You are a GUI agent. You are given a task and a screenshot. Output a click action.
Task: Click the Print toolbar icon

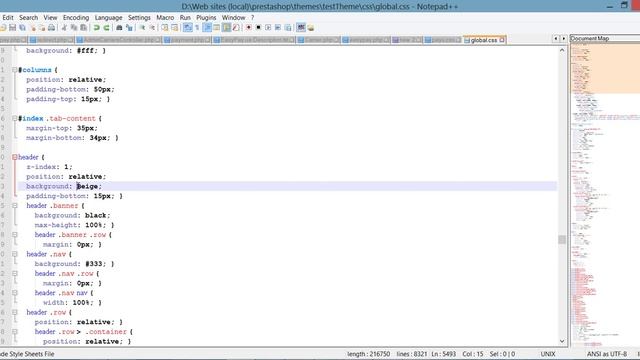[51, 27]
